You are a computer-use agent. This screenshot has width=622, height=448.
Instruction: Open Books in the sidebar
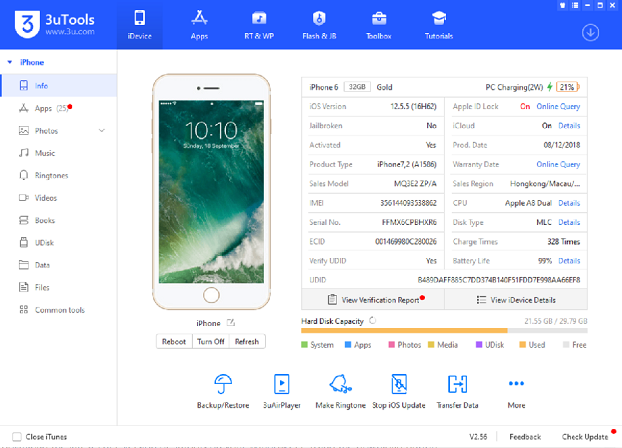point(59,220)
